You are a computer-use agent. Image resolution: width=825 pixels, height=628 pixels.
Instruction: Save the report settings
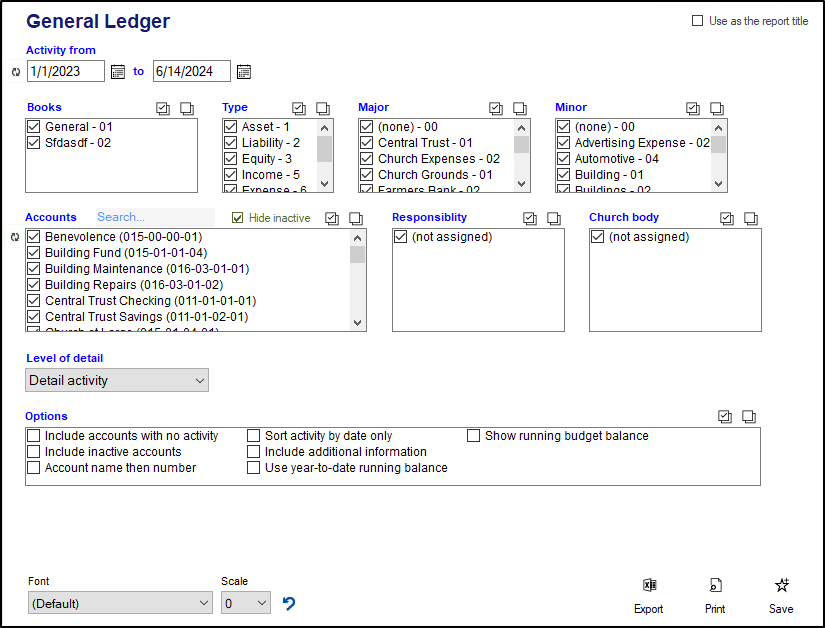coord(781,595)
